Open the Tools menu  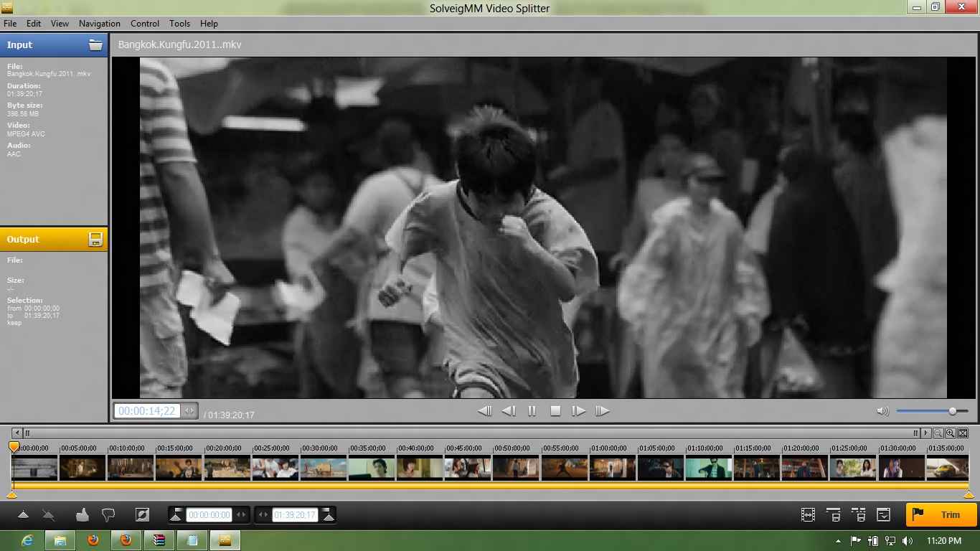180,24
